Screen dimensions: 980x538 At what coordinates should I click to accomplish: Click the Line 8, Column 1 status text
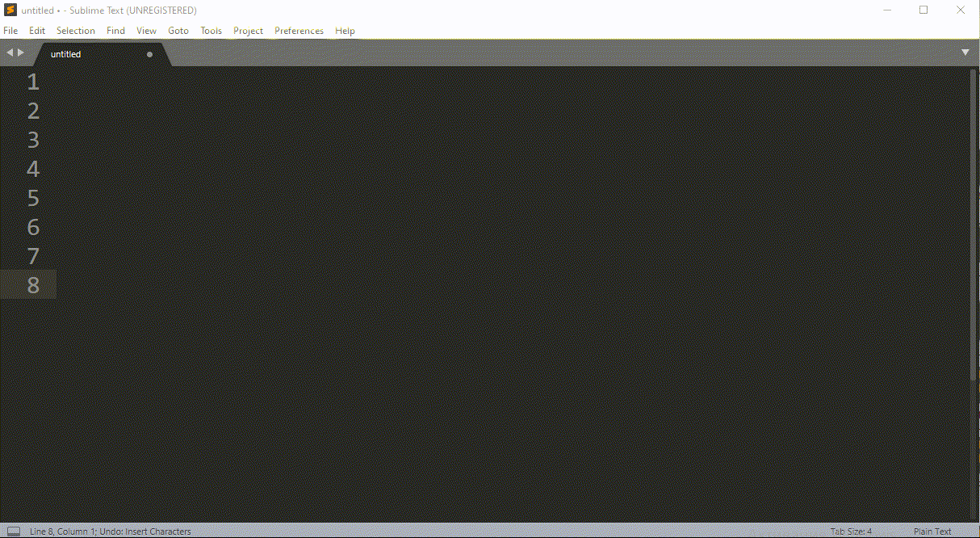(x=63, y=532)
